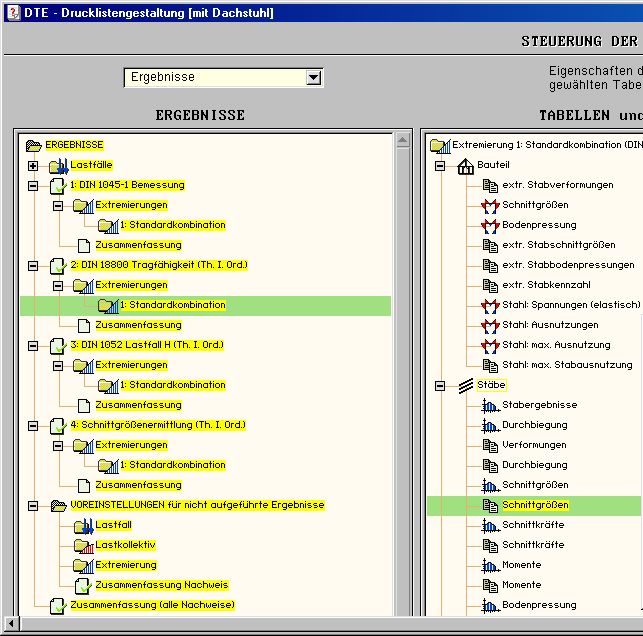Open the Ergebnisse combo box dropdown arrow
The width and height of the screenshot is (643, 636).
coord(314,78)
